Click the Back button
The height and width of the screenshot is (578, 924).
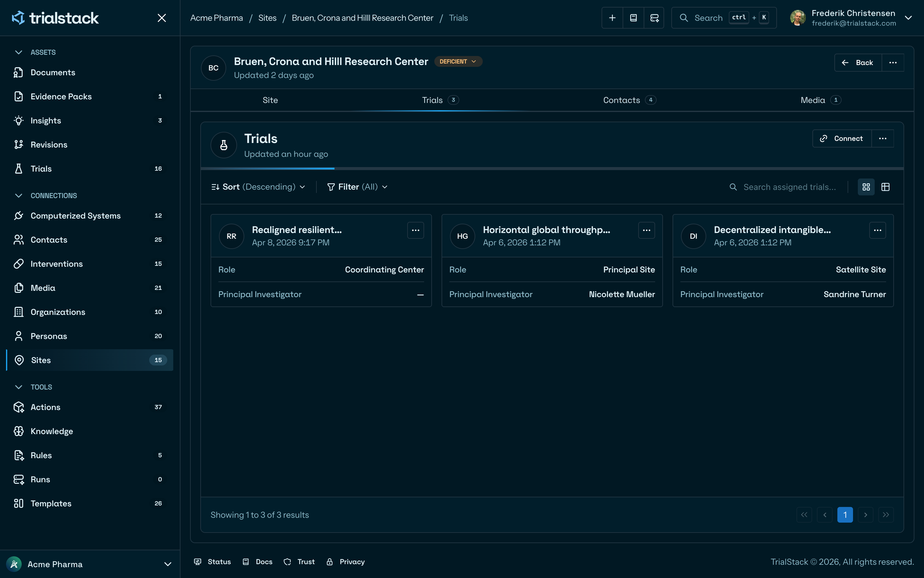(858, 63)
